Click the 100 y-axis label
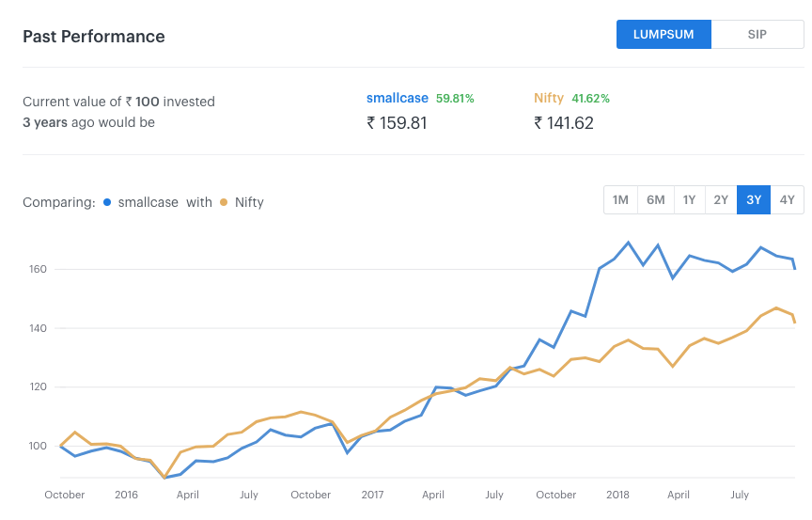The image size is (812, 520). (x=38, y=446)
